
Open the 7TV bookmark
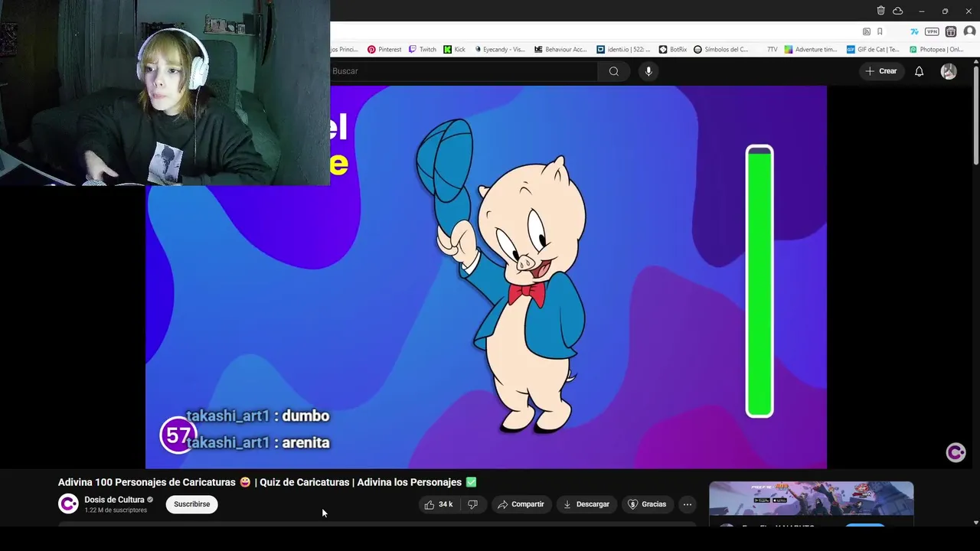coord(772,50)
